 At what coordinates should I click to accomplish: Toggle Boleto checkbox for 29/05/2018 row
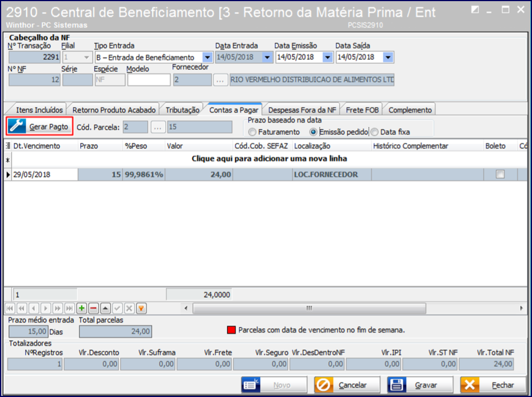coord(500,174)
